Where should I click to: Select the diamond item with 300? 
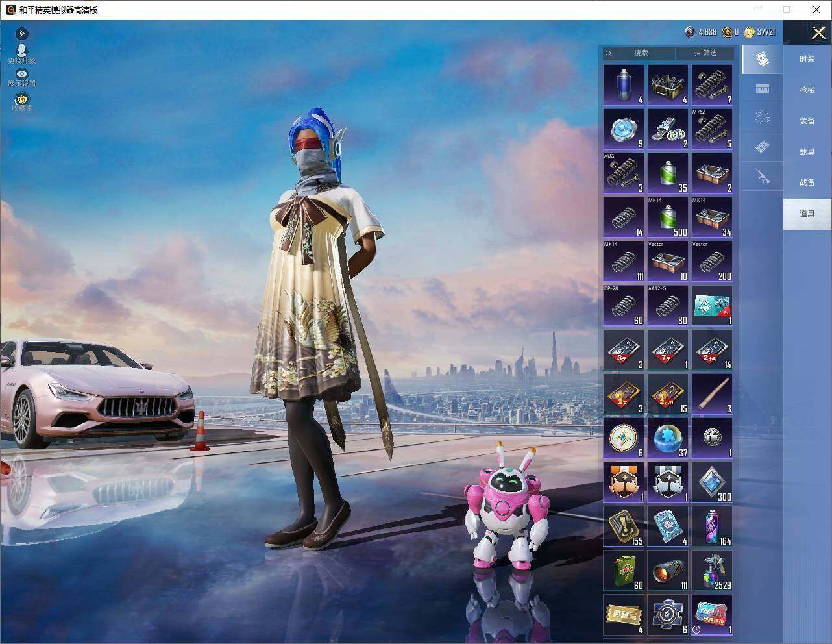[712, 482]
